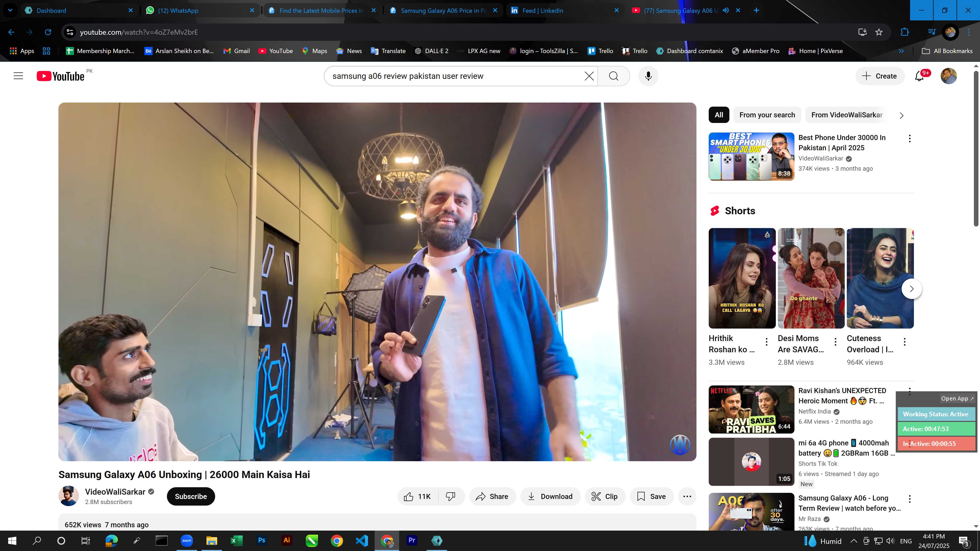Open Windows Start menu
This screenshot has width=980, height=551.
click(x=12, y=540)
